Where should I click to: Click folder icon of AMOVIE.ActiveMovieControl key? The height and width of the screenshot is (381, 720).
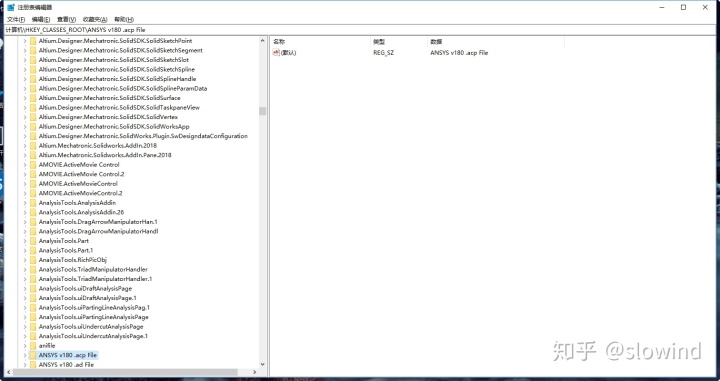(x=33, y=184)
